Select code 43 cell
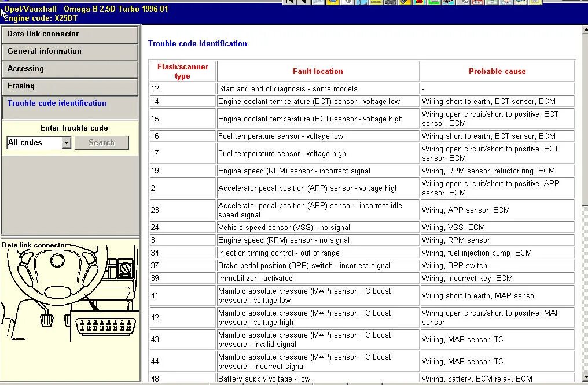The width and height of the screenshot is (588, 385). click(x=183, y=339)
